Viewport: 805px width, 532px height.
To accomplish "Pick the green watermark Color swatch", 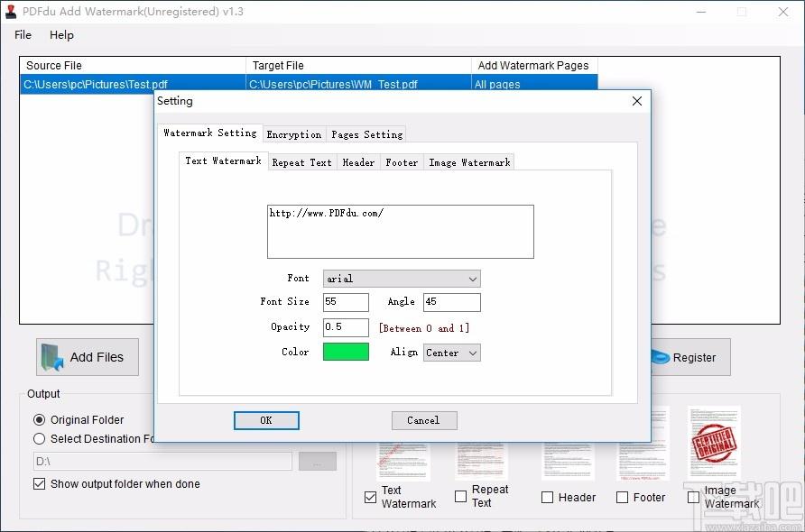I will (346, 352).
